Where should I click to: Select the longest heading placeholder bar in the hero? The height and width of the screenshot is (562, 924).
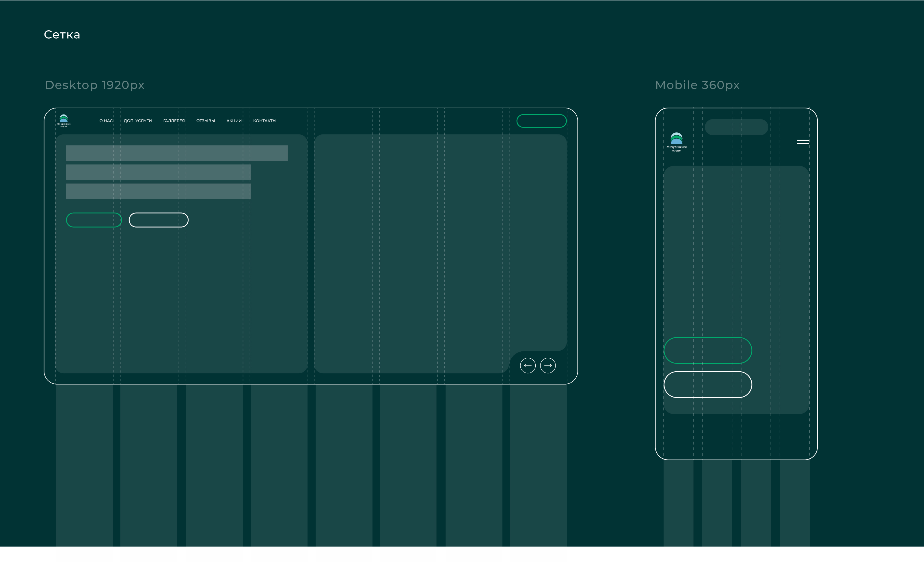(177, 153)
